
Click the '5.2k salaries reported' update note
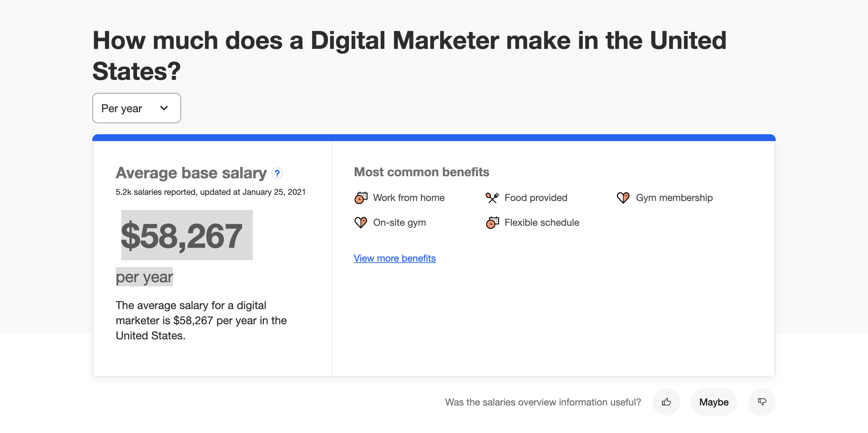coord(210,192)
